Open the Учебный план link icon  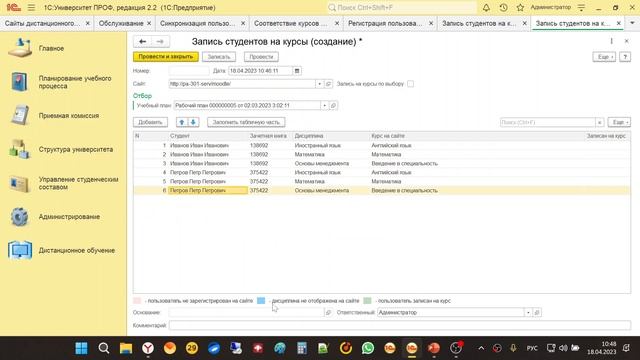click(x=333, y=105)
